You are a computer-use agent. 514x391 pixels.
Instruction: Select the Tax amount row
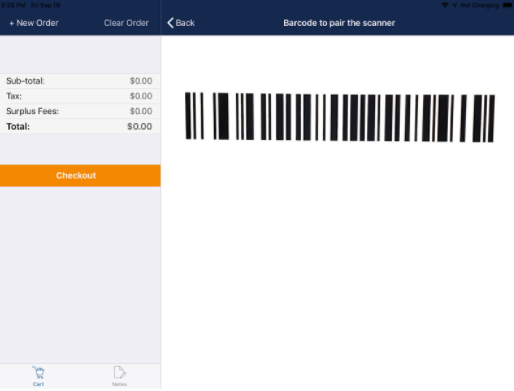click(x=80, y=96)
